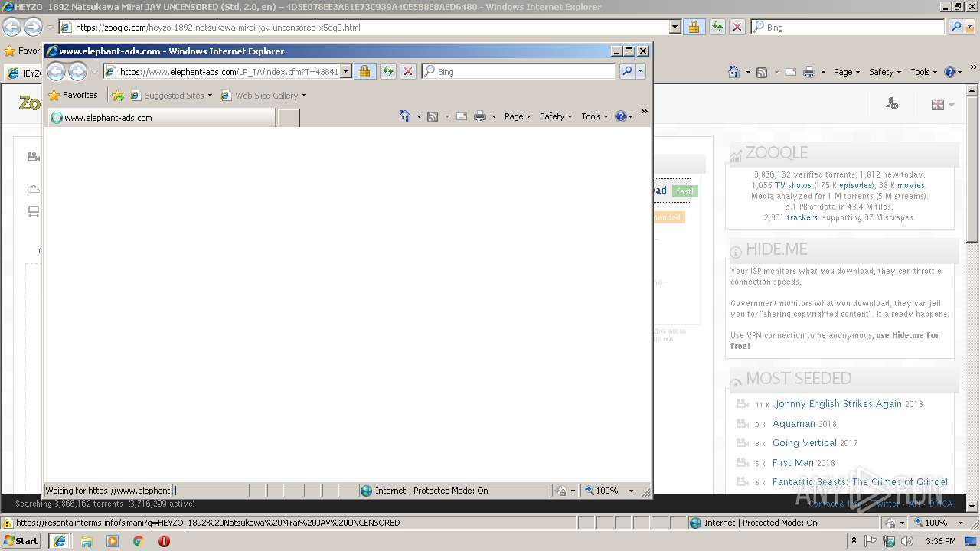Image resolution: width=980 pixels, height=551 pixels.
Task: Click Help icon in main IE window
Action: [x=949, y=72]
